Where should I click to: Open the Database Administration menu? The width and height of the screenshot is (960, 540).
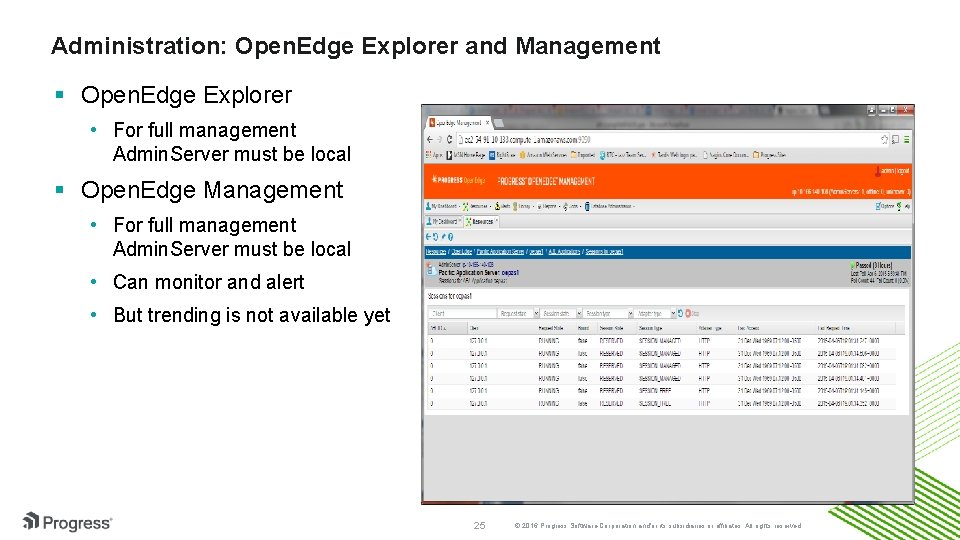(x=609, y=206)
